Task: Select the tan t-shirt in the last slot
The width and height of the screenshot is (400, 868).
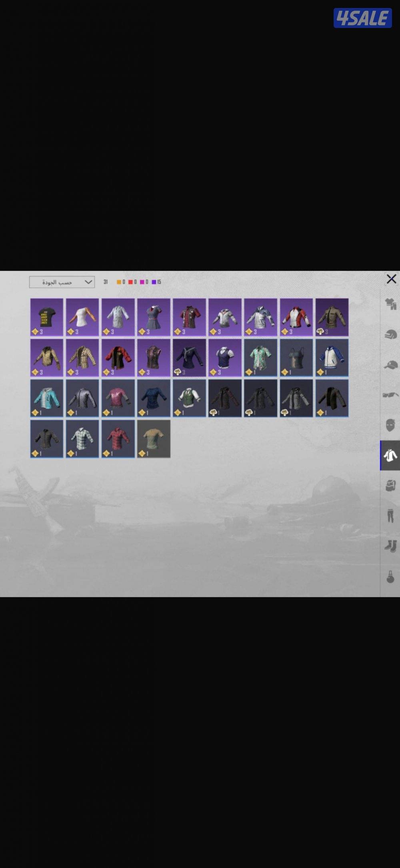Action: [x=154, y=438]
